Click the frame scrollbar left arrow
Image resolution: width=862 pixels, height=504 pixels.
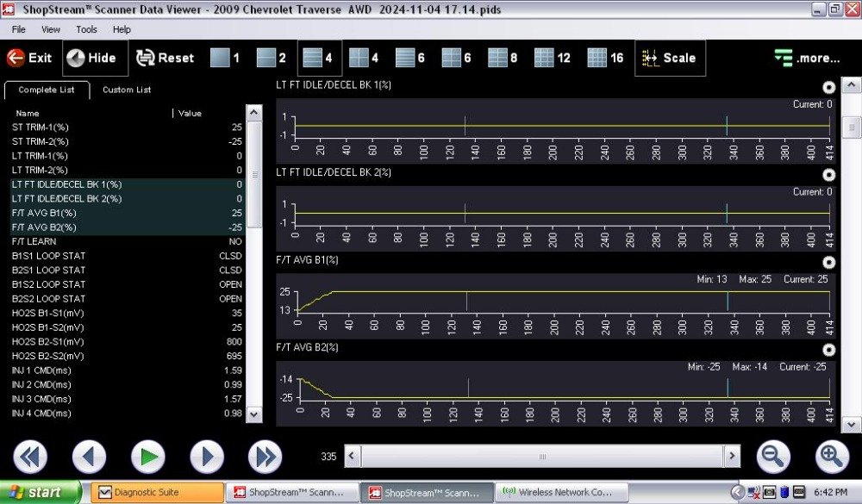coord(352,456)
